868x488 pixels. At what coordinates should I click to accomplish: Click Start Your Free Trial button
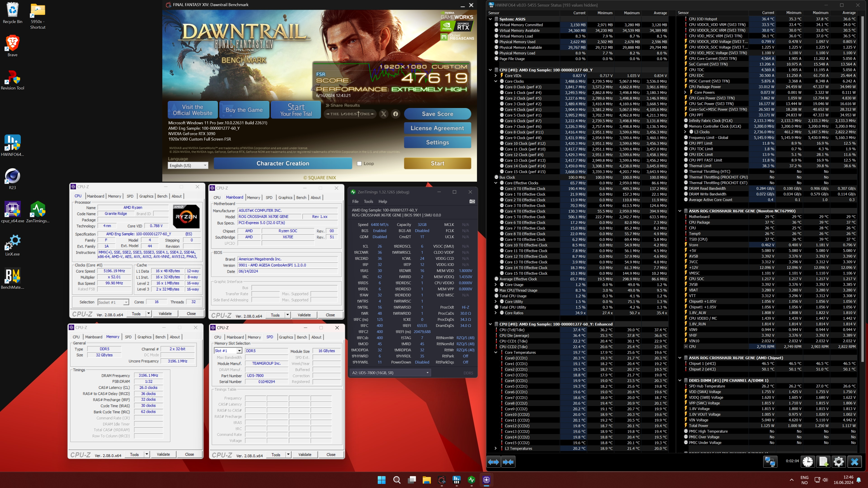coord(296,110)
